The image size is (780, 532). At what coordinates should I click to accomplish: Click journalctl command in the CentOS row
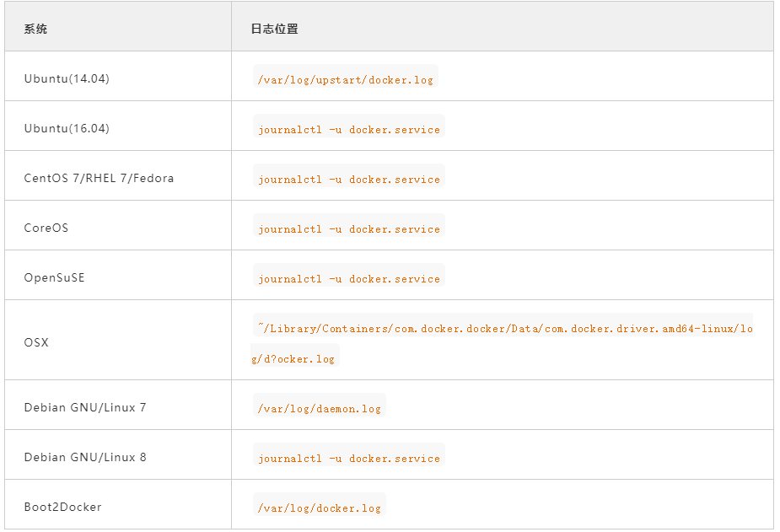coord(349,175)
